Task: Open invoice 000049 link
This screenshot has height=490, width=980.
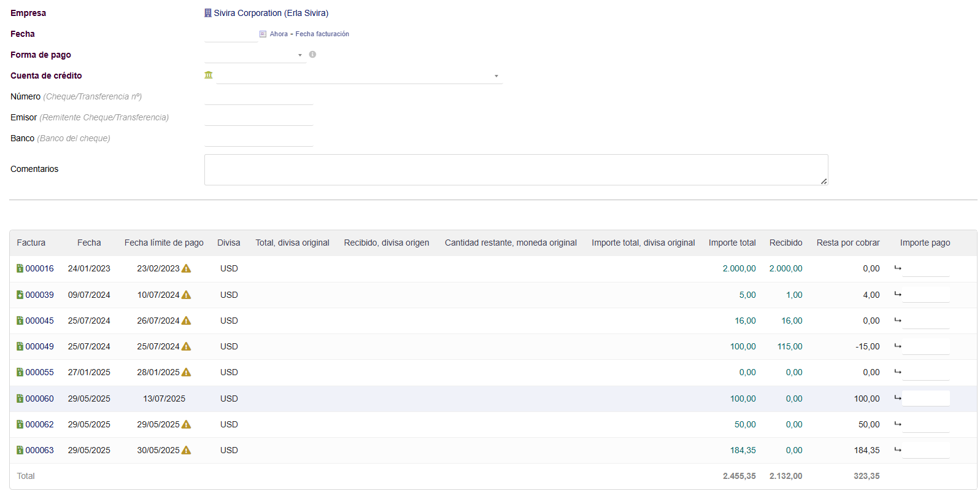Action: (x=39, y=346)
